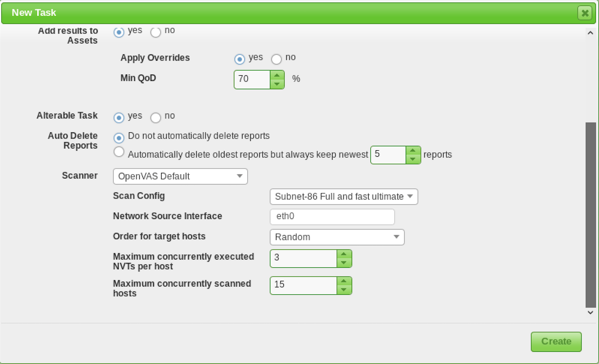Expand the Order for target hosts dropdown
The height and width of the screenshot is (364, 599).
[337, 237]
